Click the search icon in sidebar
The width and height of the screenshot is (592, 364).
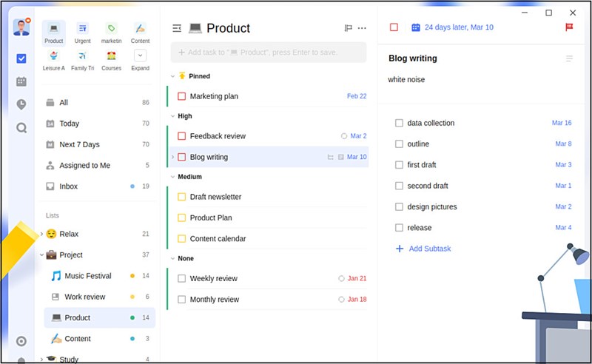coord(21,127)
